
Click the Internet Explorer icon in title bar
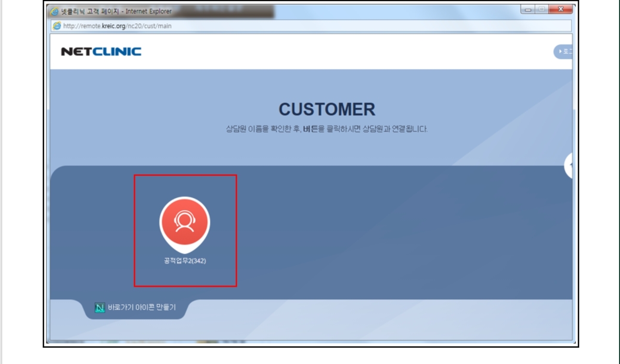point(55,12)
